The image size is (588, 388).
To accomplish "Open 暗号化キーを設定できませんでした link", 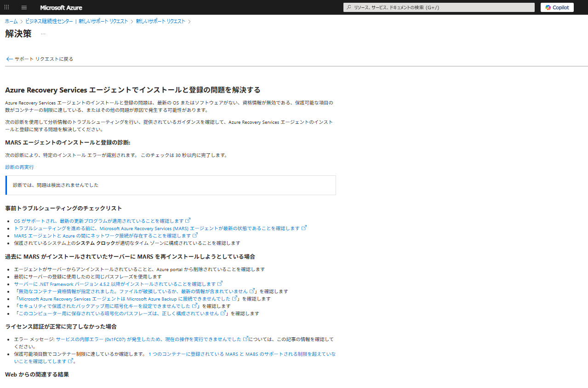I will (x=103, y=306).
